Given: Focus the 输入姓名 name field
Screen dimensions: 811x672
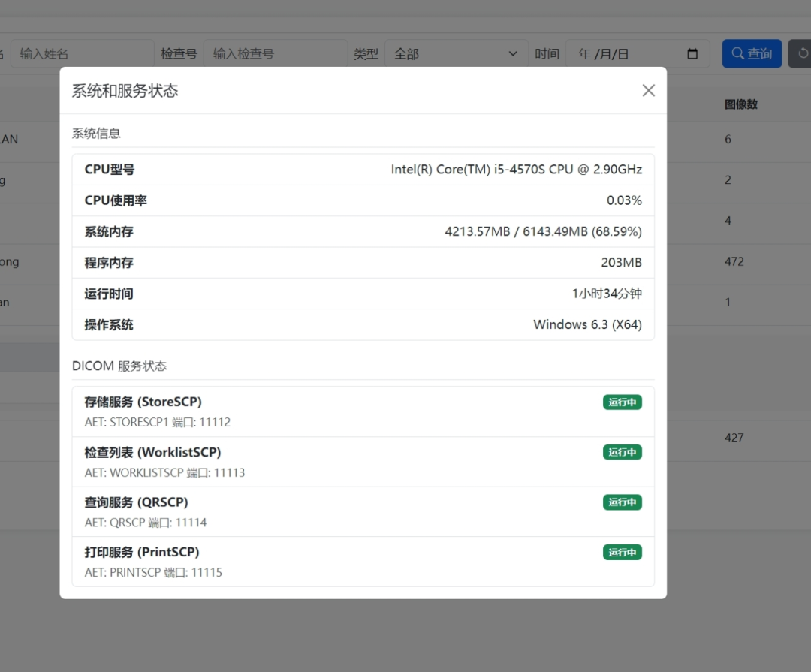Looking at the screenshot, I should 81,54.
